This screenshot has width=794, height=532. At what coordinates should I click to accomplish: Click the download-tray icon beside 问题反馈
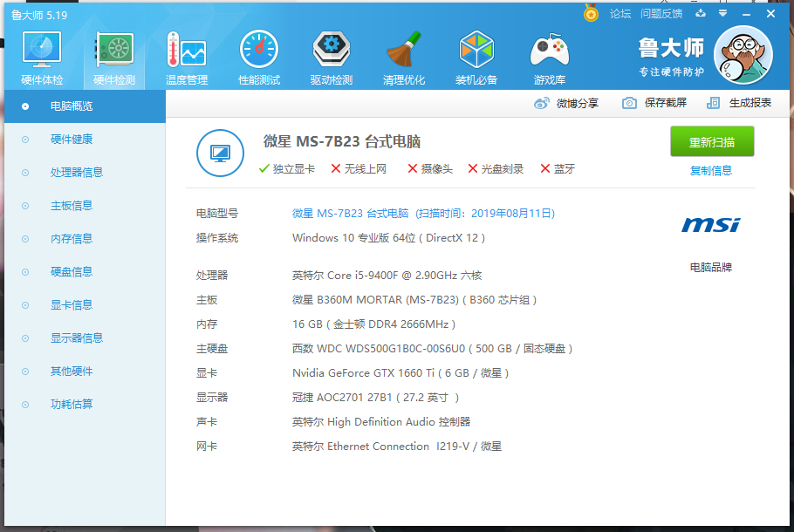(701, 13)
